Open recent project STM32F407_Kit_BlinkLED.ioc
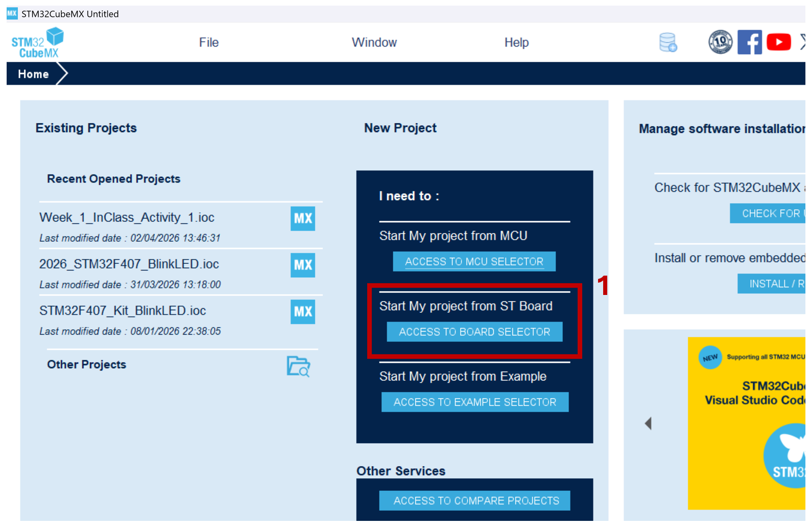This screenshot has height=526, width=812. pyautogui.click(x=123, y=311)
